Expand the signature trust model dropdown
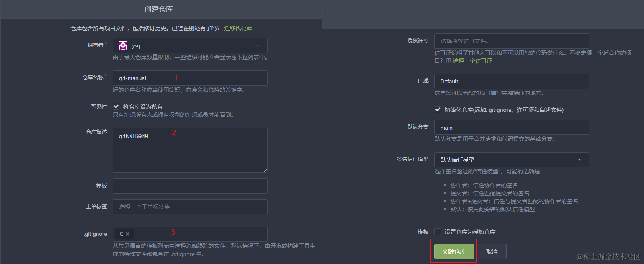The height and width of the screenshot is (264, 644). [x=511, y=160]
